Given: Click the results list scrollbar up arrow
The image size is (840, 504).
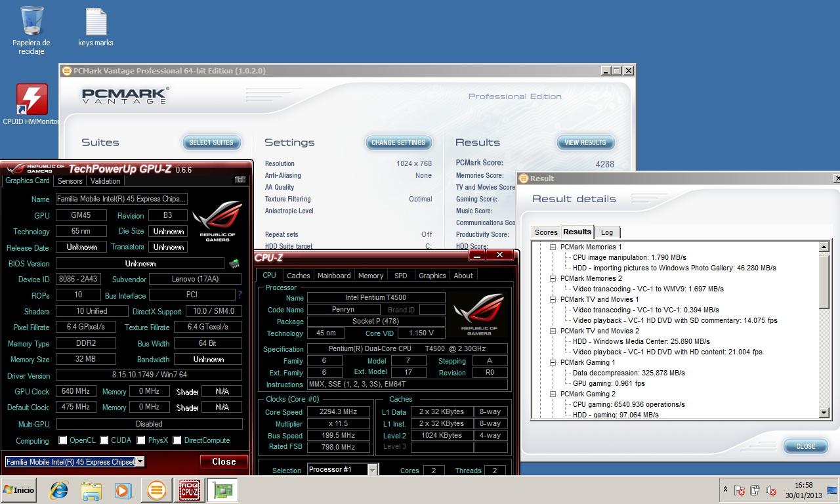Looking at the screenshot, I should click(824, 247).
